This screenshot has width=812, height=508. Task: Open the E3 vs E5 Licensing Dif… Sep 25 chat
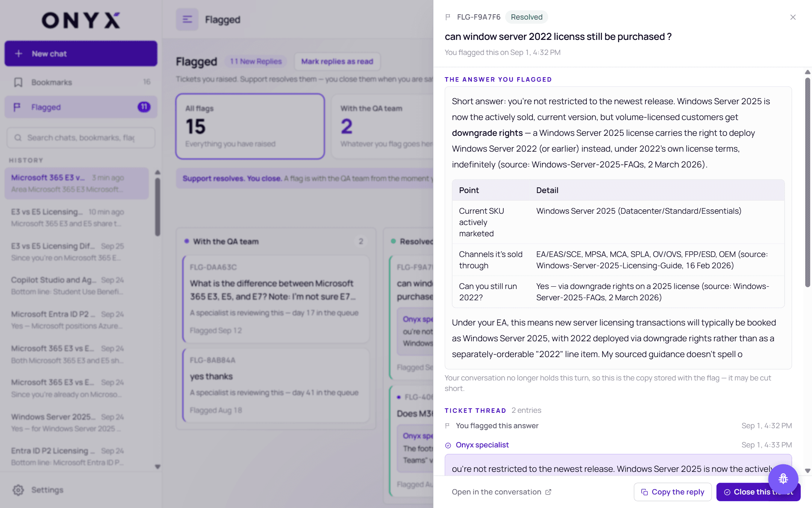pos(77,252)
